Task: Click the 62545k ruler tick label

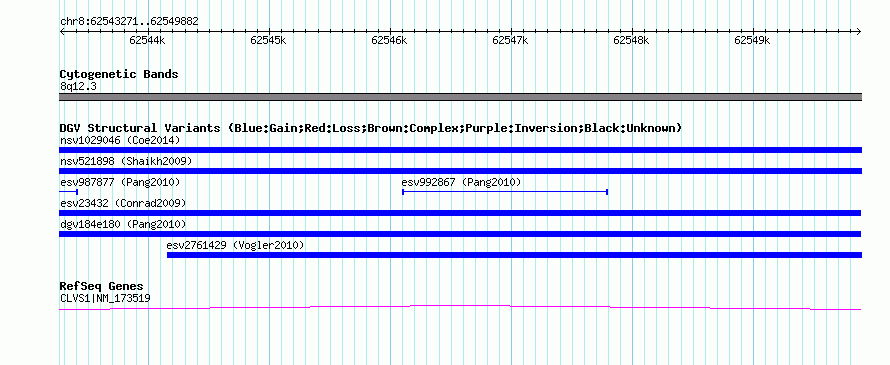Action: click(x=268, y=40)
